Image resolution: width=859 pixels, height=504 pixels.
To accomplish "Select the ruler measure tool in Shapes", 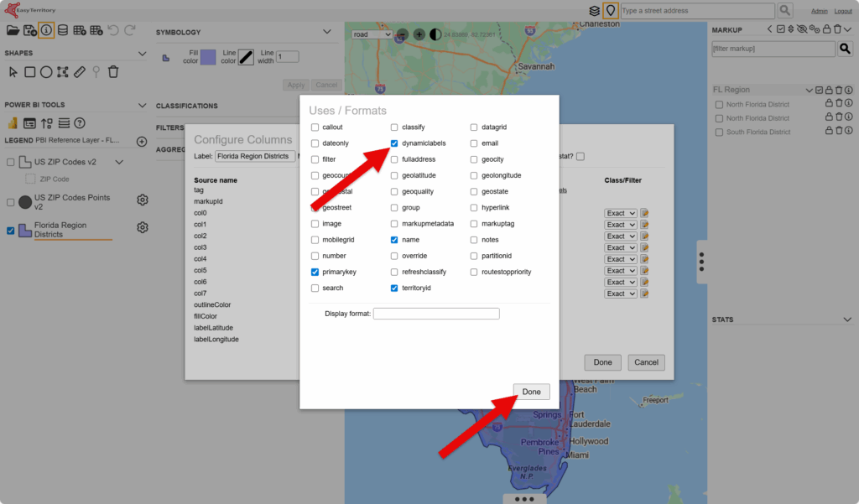I will point(80,72).
